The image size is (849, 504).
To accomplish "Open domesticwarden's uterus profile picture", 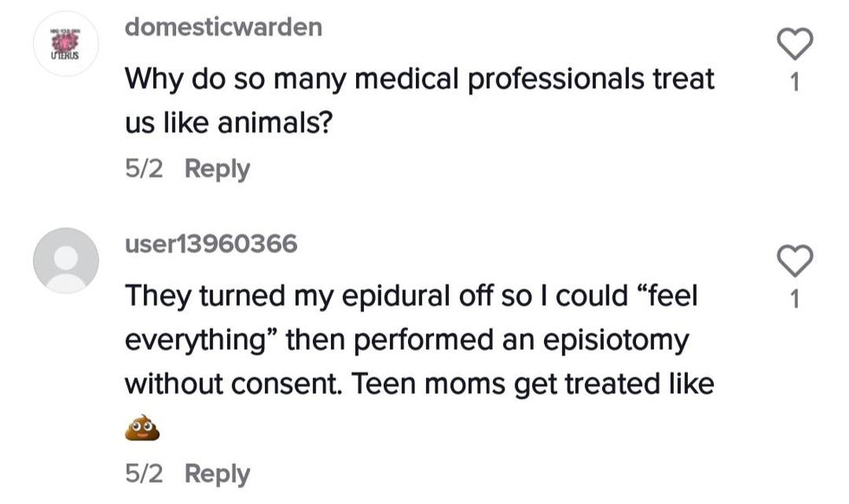I will 66,44.
